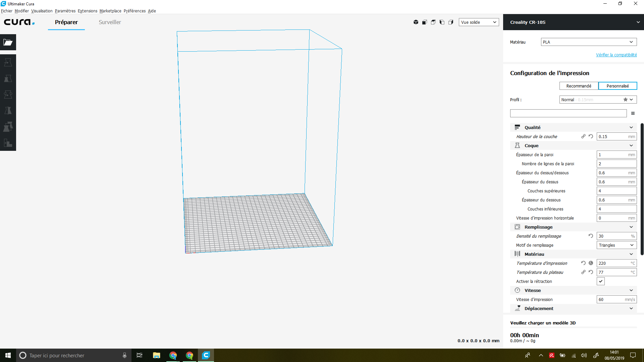Open the Extensions menu
This screenshot has width=644, height=362.
[x=88, y=11]
